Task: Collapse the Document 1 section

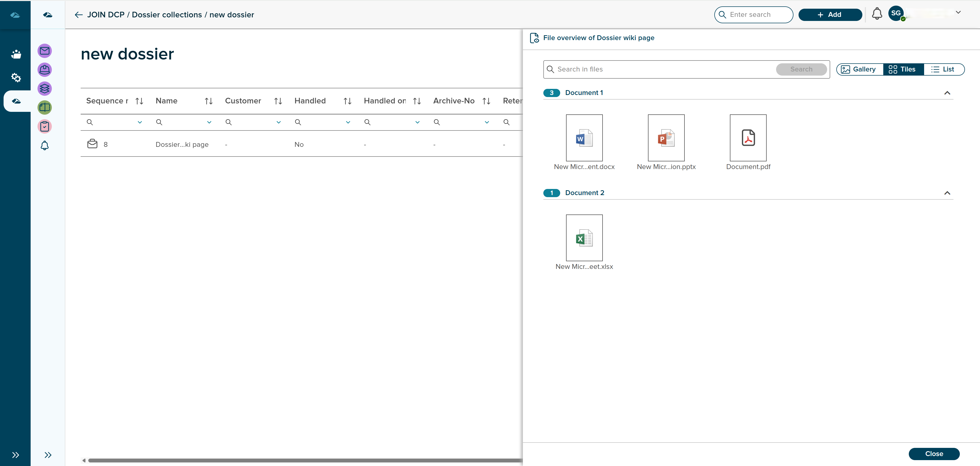Action: coord(947,93)
